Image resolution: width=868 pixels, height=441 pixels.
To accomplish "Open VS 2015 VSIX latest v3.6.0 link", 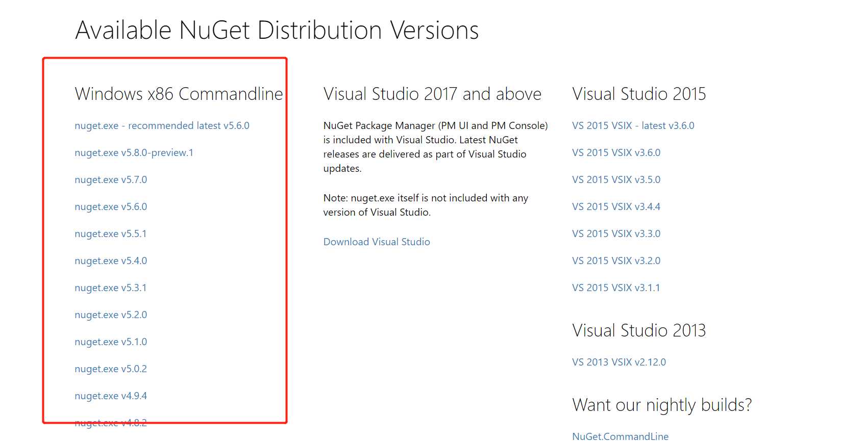I will point(633,125).
